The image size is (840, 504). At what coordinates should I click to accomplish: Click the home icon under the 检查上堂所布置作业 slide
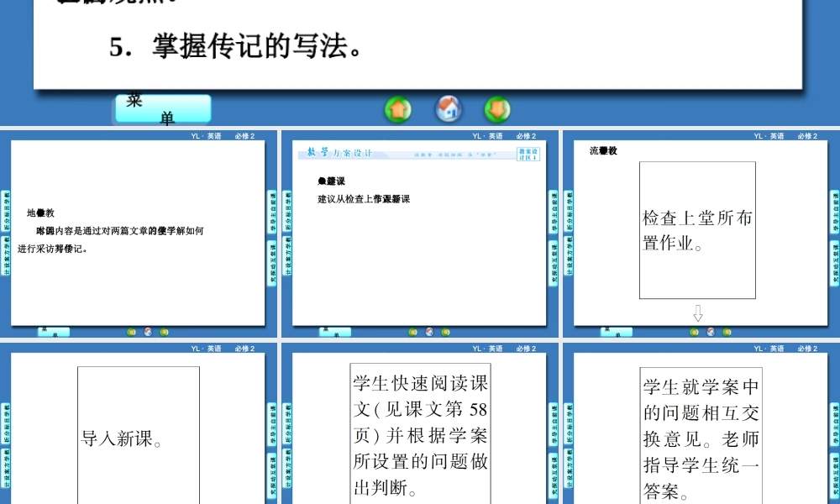[711, 332]
